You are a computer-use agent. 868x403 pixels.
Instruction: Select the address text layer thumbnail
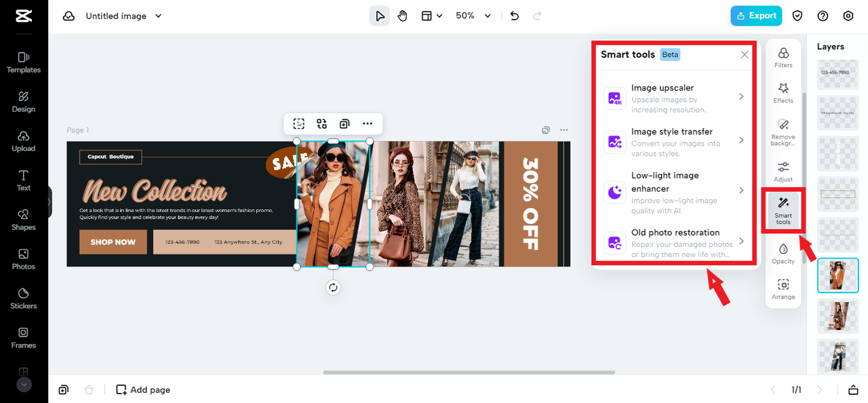(x=837, y=113)
